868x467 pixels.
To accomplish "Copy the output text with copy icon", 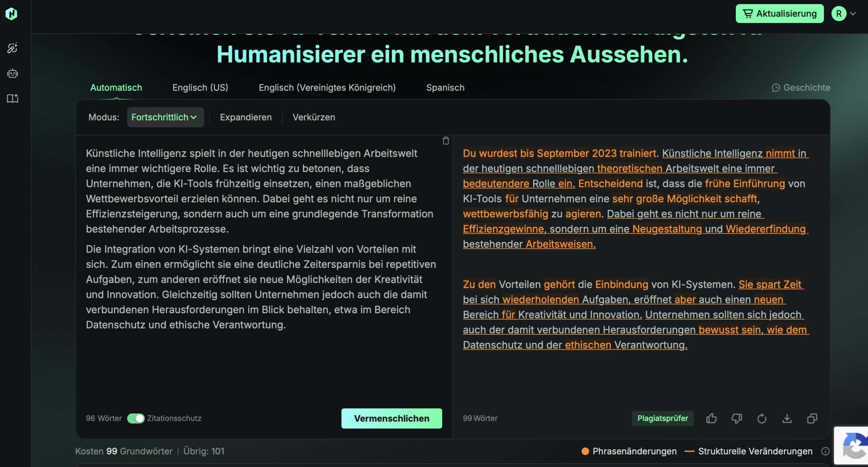I will (812, 418).
